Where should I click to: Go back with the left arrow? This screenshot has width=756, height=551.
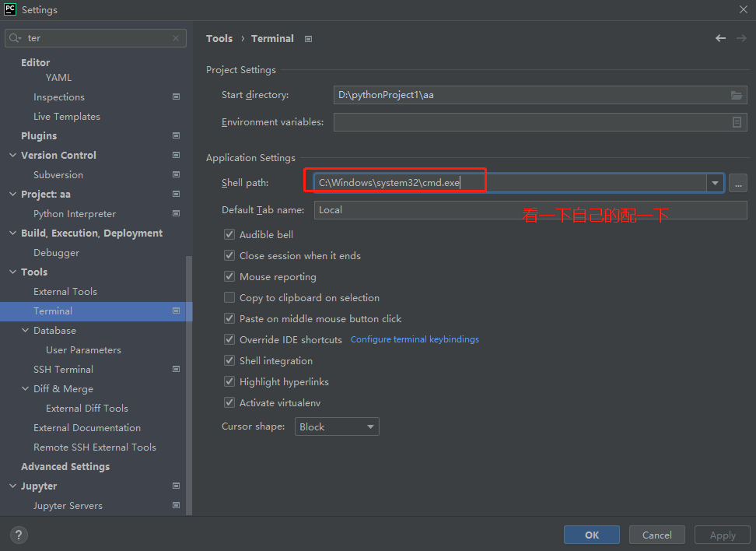click(720, 38)
